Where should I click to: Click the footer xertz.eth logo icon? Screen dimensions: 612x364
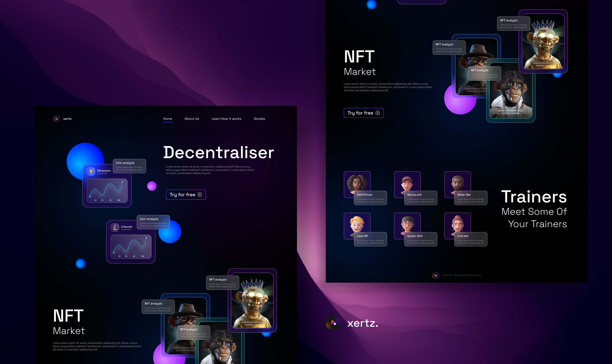436,275
